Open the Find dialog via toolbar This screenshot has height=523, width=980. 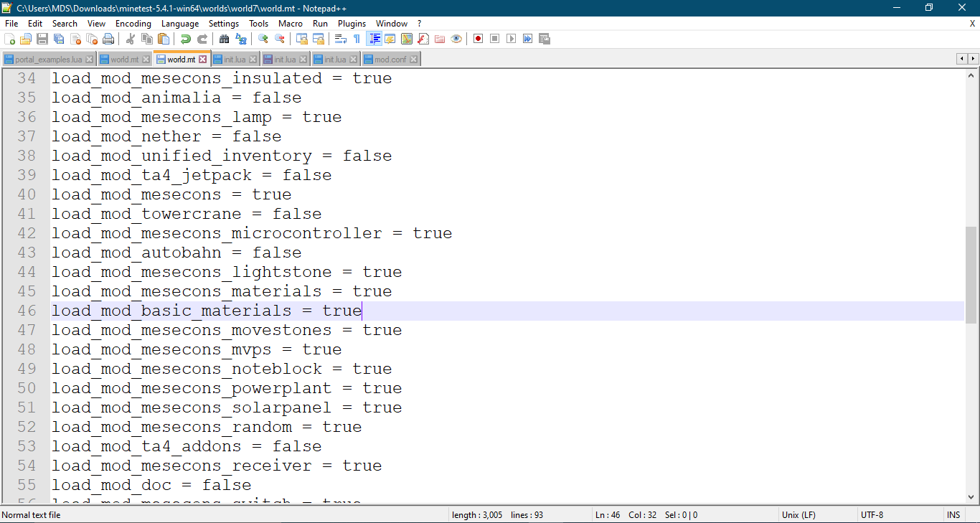[x=223, y=39]
